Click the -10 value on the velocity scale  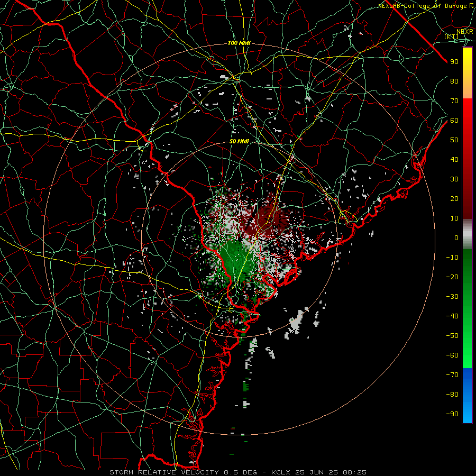452,258
